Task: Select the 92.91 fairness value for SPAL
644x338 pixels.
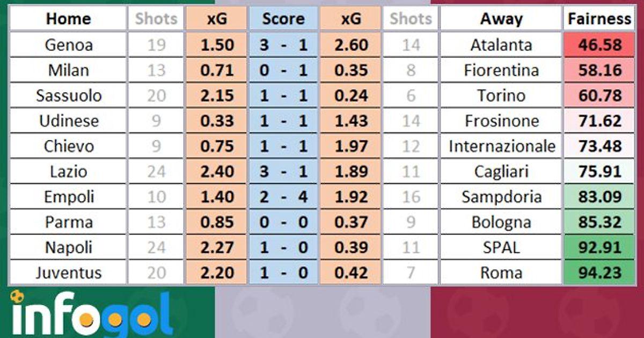Action: pos(599,247)
